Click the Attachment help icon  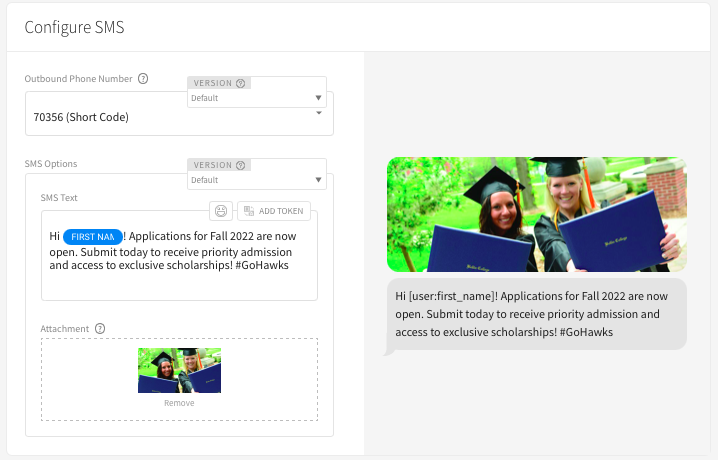click(100, 329)
